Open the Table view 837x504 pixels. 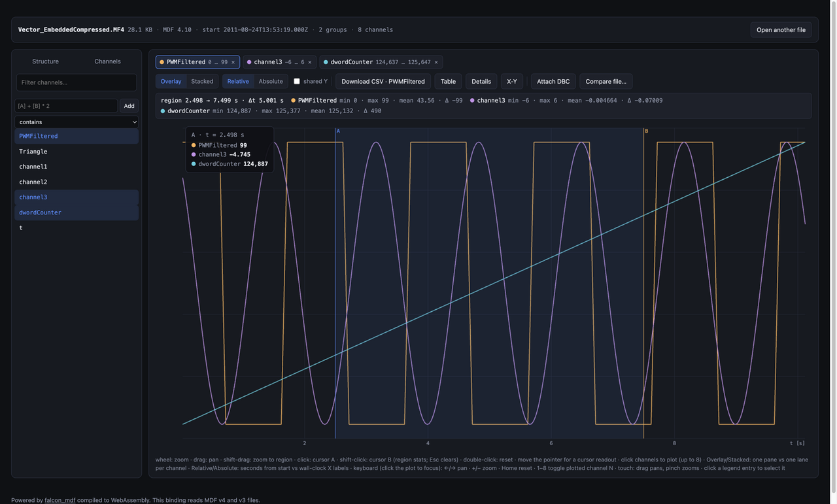(448, 81)
